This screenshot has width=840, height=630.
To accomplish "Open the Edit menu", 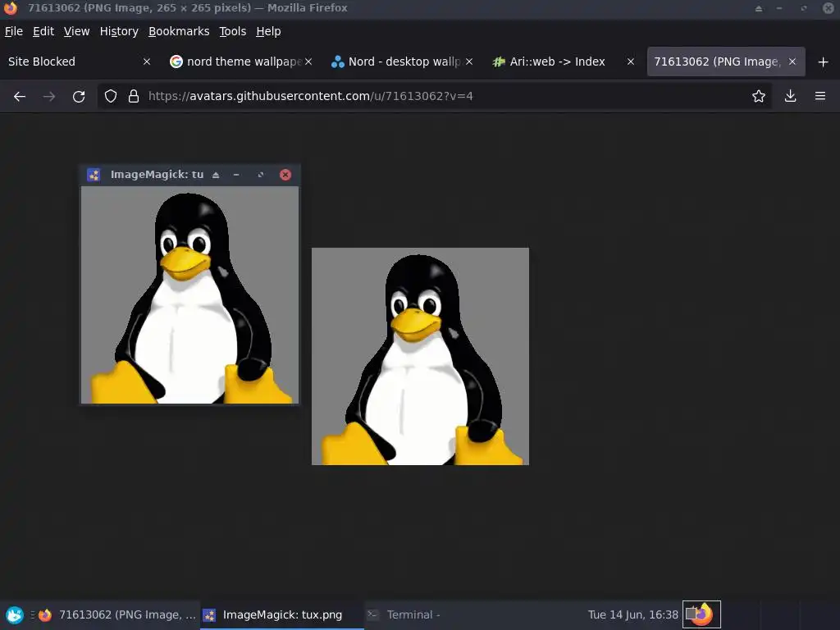I will (43, 32).
